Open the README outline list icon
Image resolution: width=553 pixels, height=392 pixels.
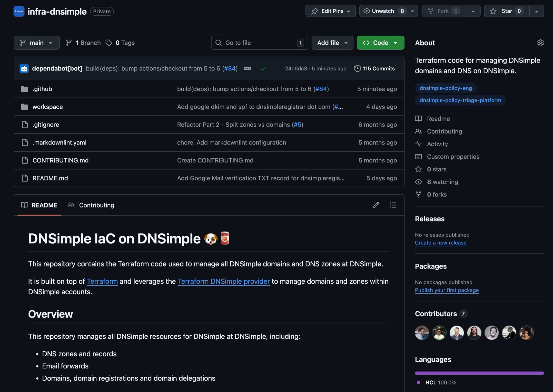click(393, 205)
